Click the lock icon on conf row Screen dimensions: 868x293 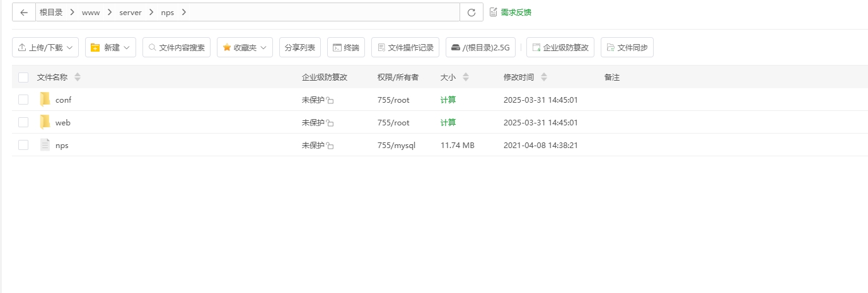click(x=330, y=100)
